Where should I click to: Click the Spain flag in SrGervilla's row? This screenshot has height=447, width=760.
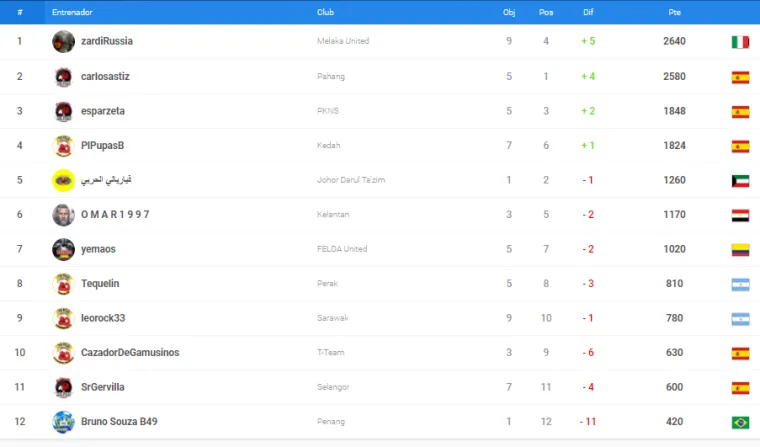(740, 388)
